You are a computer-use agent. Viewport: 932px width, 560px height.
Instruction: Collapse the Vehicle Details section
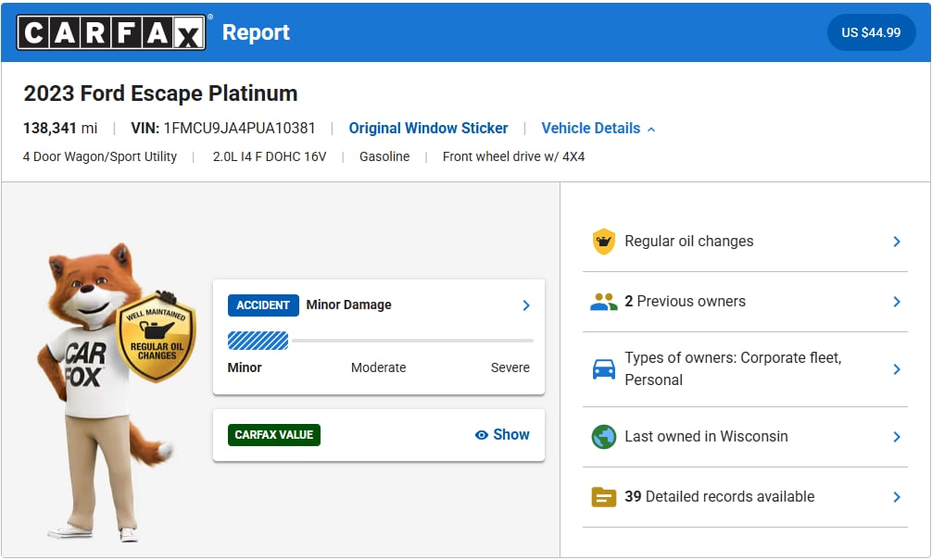pos(598,129)
